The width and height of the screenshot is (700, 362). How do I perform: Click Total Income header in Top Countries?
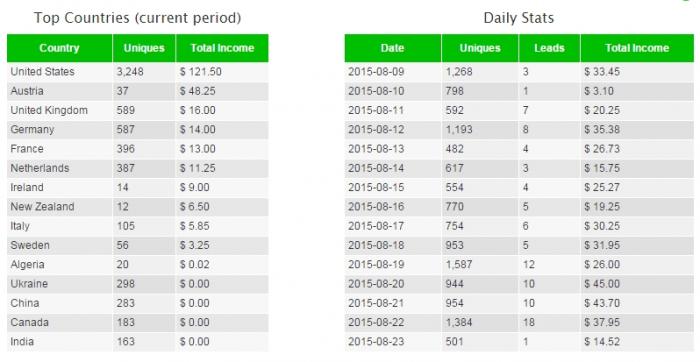pos(222,48)
